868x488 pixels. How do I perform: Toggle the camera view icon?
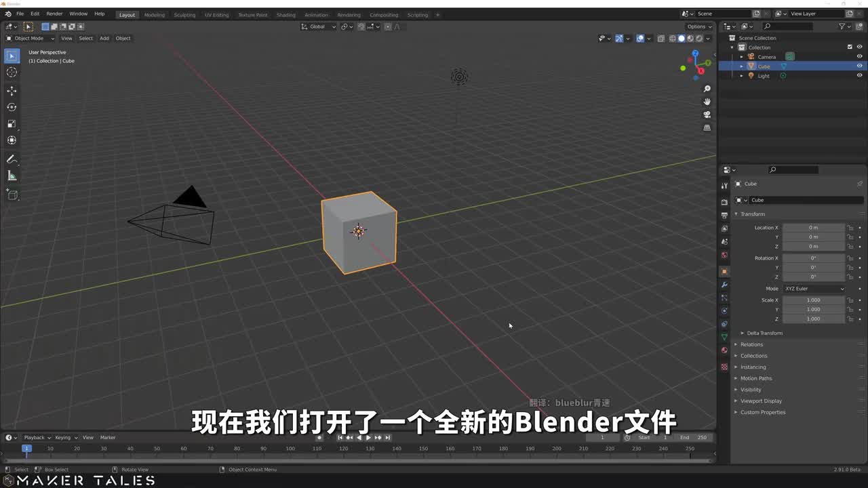pyautogui.click(x=707, y=115)
